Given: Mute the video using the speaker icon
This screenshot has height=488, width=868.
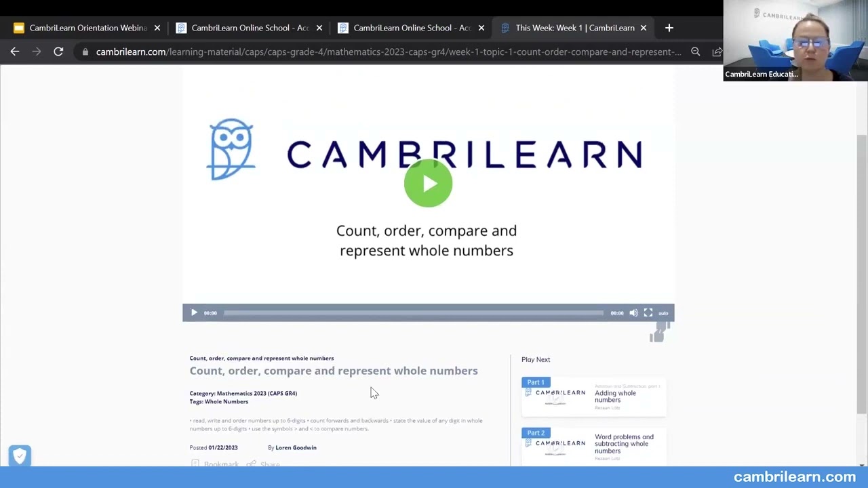Looking at the screenshot, I should pyautogui.click(x=633, y=312).
